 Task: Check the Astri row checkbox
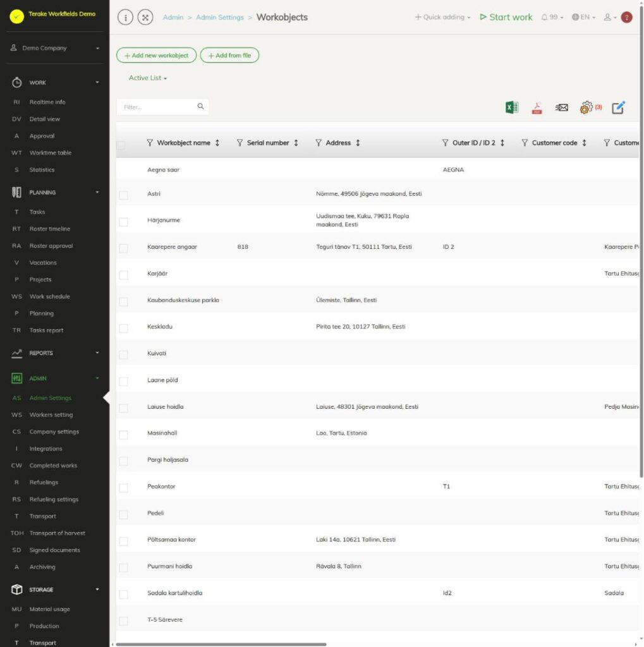123,195
